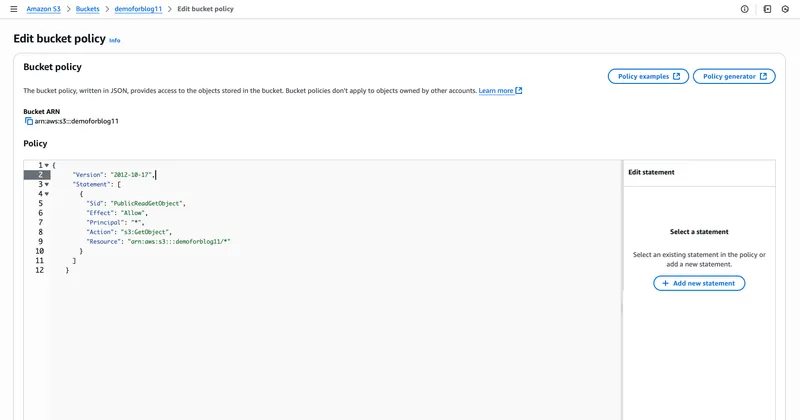This screenshot has width=800, height=420.
Task: Click the clock icon in top-right corner
Action: click(x=785, y=9)
